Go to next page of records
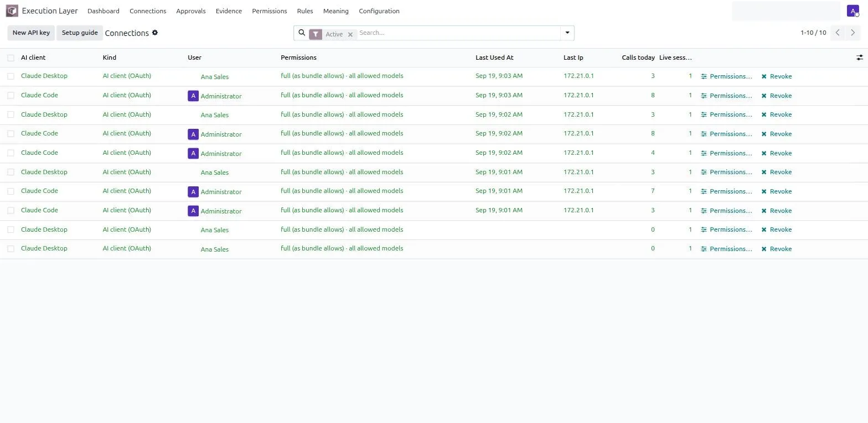The image size is (868, 423). [x=853, y=33]
